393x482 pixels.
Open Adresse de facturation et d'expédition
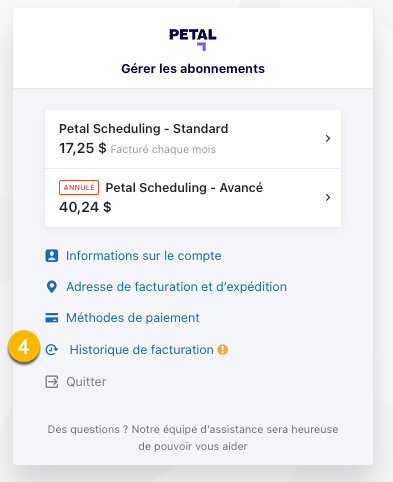(176, 287)
